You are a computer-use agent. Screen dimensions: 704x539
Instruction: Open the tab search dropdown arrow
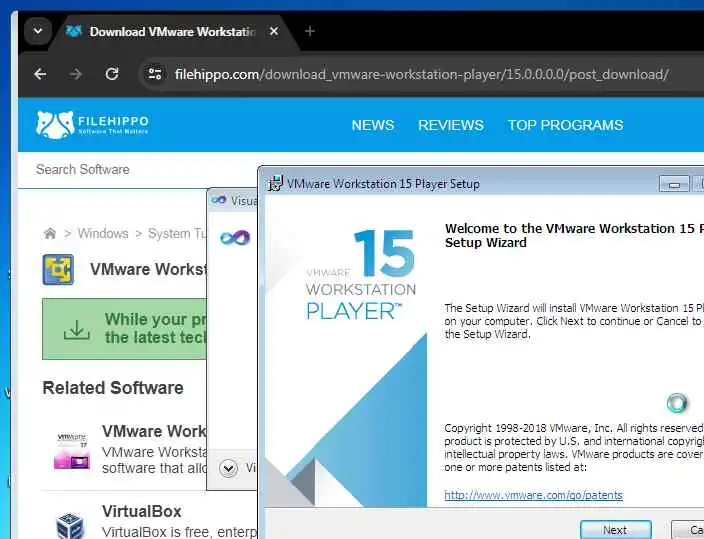pyautogui.click(x=38, y=31)
